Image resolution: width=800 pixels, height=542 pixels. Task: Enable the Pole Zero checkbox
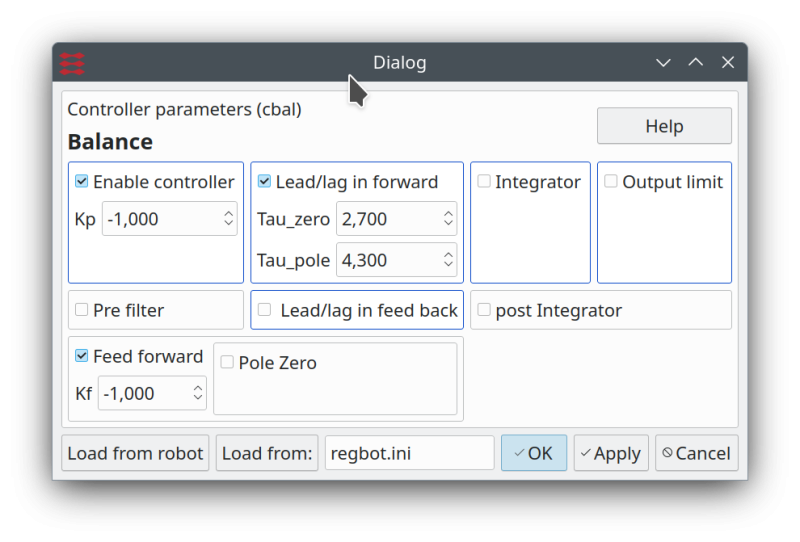click(x=227, y=362)
